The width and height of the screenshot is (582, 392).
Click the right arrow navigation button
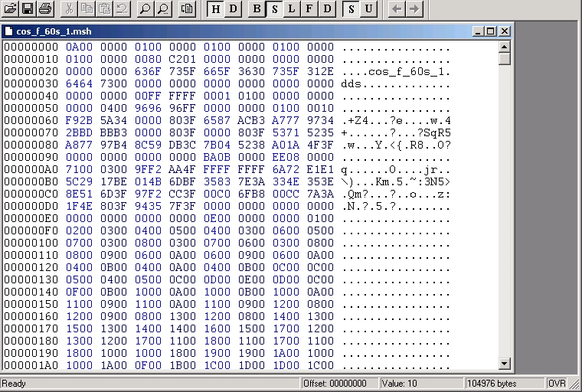(x=414, y=9)
